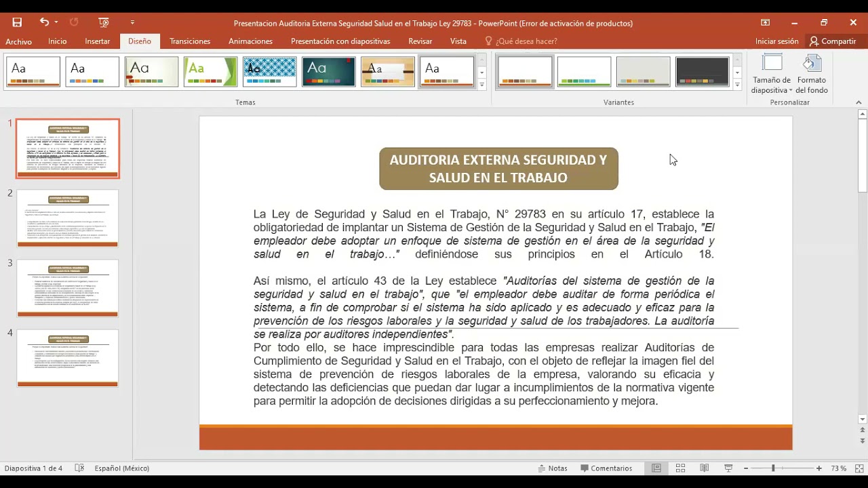Select slide 4 thumbnail

pos(68,358)
